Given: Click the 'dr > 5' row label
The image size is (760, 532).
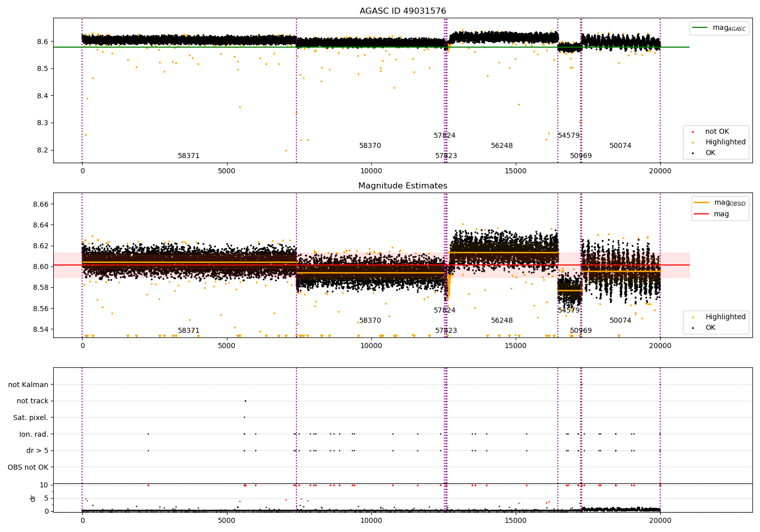Looking at the screenshot, I should click(x=37, y=451).
